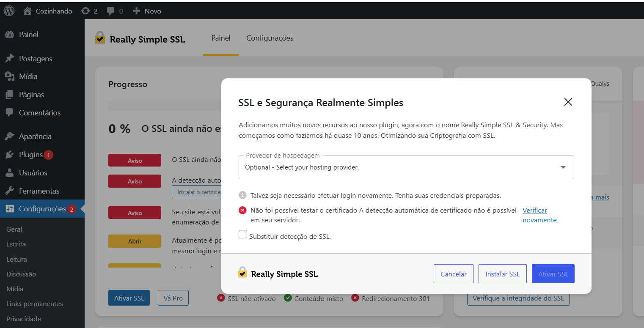Open the Escrita settings submenu

click(16, 244)
